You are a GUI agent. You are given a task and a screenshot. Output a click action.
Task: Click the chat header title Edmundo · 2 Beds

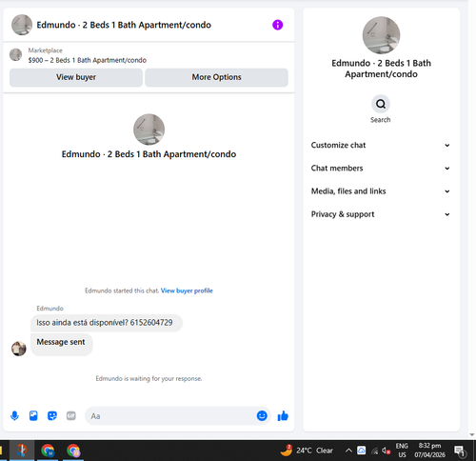pyautogui.click(x=124, y=25)
